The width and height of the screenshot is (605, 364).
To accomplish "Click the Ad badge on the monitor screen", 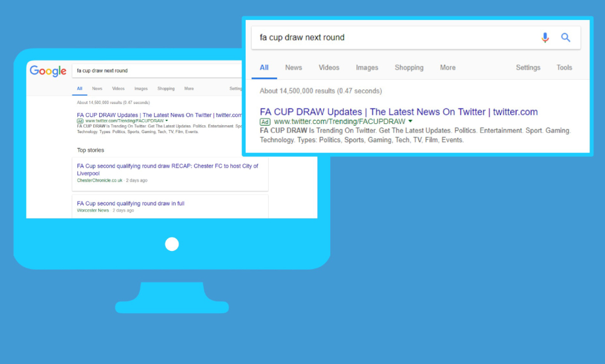I will (80, 121).
